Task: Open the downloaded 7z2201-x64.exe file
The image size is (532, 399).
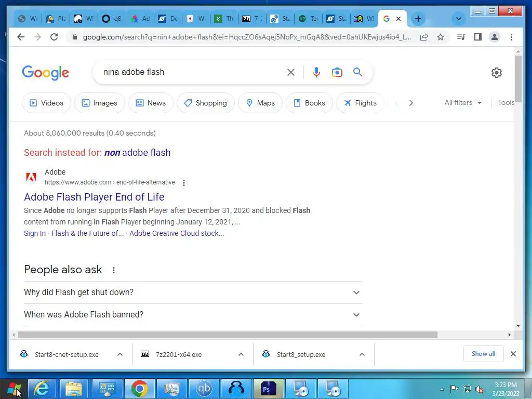Action: click(x=179, y=354)
